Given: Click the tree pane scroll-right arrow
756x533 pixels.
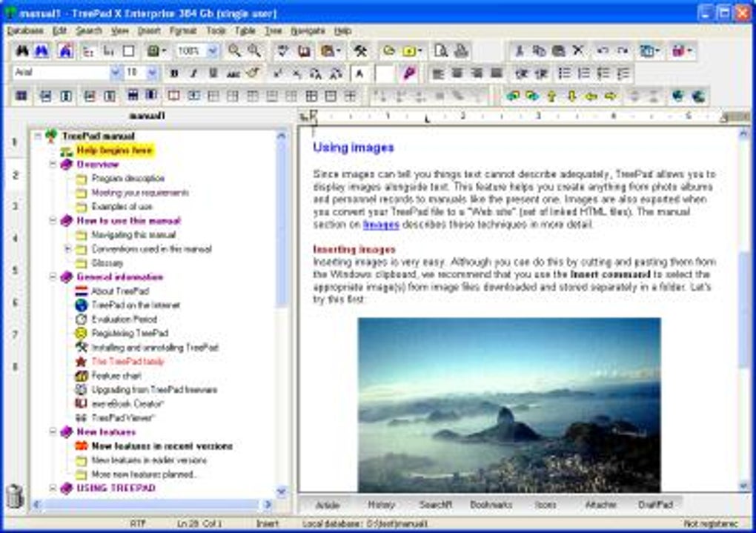Looking at the screenshot, I should (x=268, y=505).
